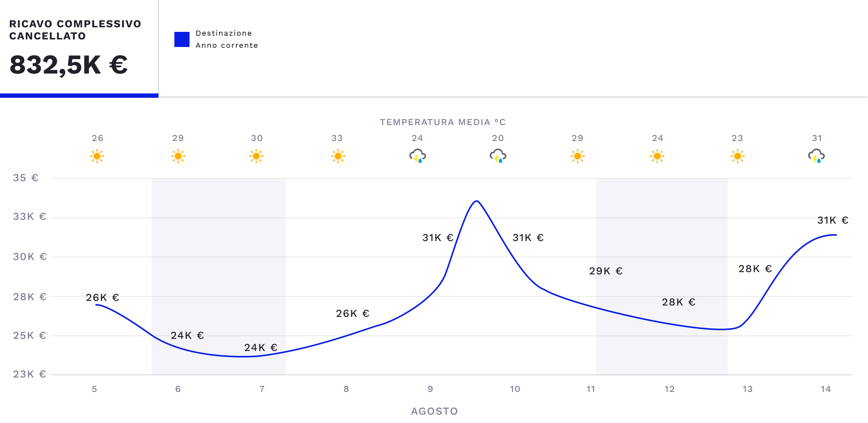
Task: Click the sun icon showing 30 degrees
Action: pos(256,156)
